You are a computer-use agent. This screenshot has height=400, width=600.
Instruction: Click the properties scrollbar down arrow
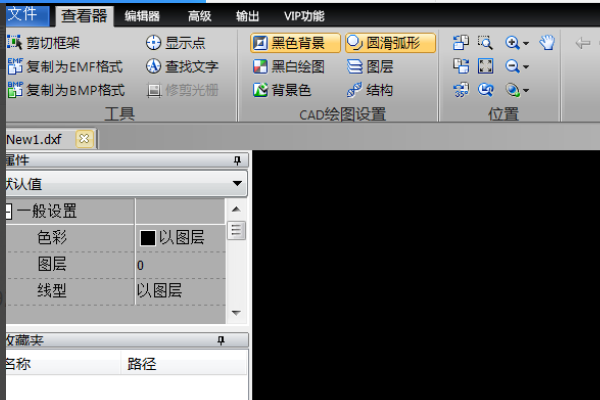[x=236, y=313]
